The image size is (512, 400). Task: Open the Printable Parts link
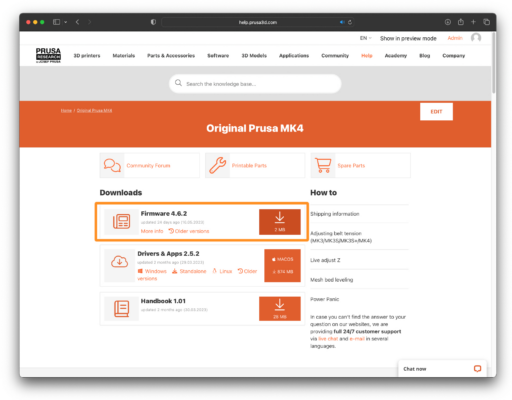(x=249, y=165)
